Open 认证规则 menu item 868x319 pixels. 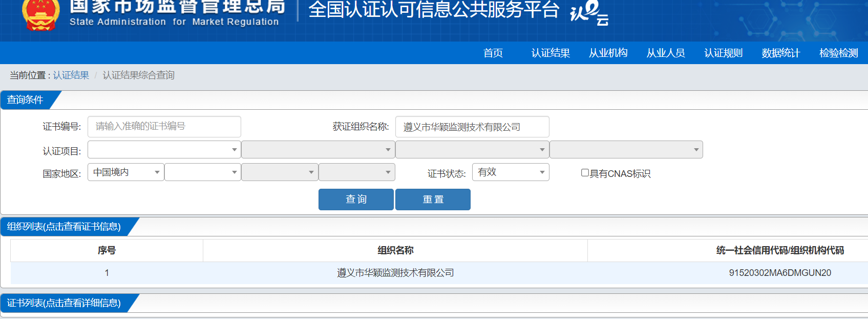pos(723,53)
